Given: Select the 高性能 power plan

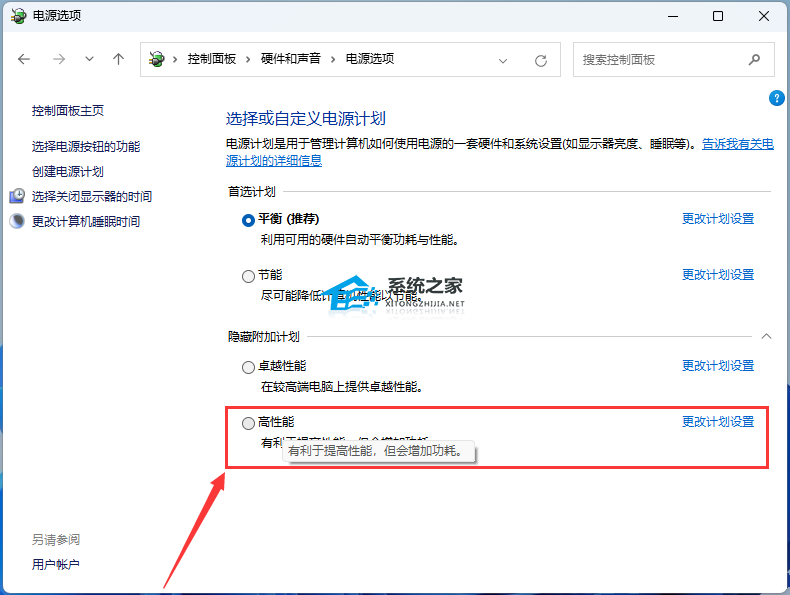Looking at the screenshot, I should tap(248, 423).
